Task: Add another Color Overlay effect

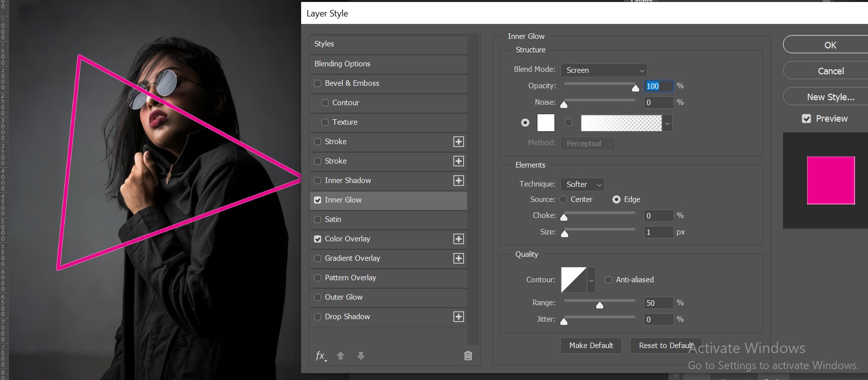Action: (x=459, y=239)
